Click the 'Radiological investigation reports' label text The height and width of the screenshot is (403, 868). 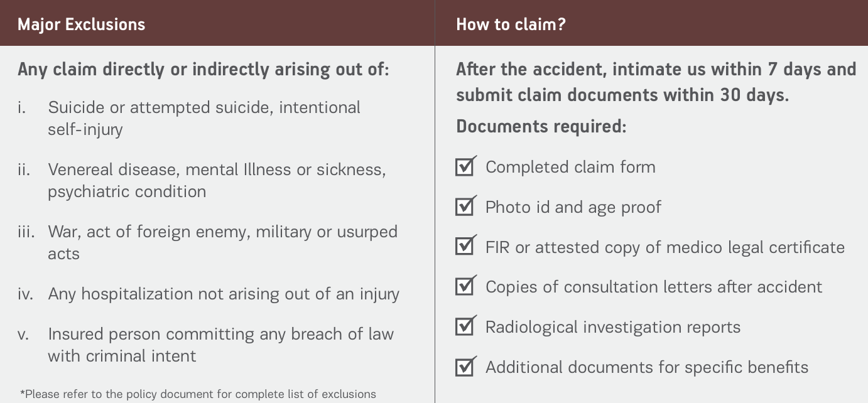click(613, 327)
